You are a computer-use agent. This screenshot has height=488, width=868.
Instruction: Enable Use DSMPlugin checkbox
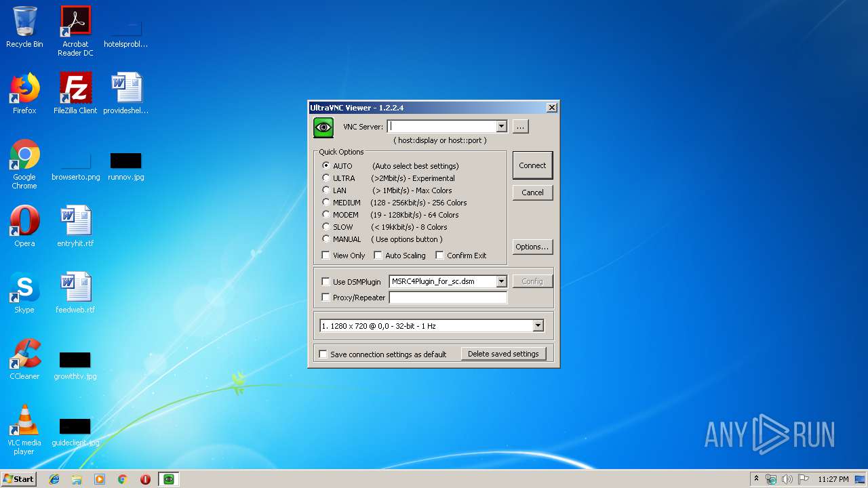tap(326, 281)
